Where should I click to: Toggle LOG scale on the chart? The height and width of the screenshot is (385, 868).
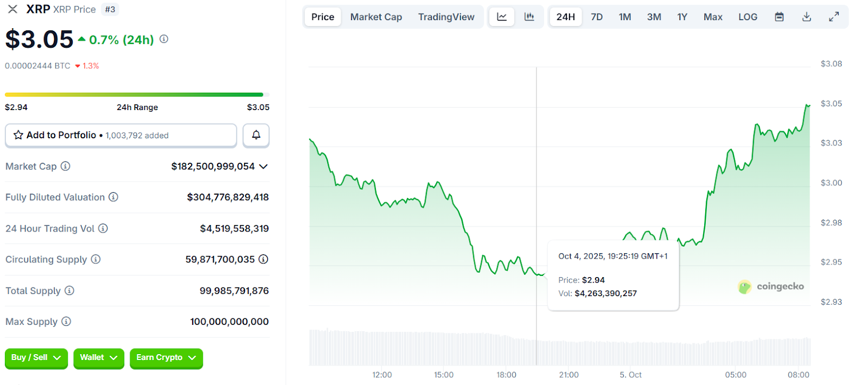748,17
